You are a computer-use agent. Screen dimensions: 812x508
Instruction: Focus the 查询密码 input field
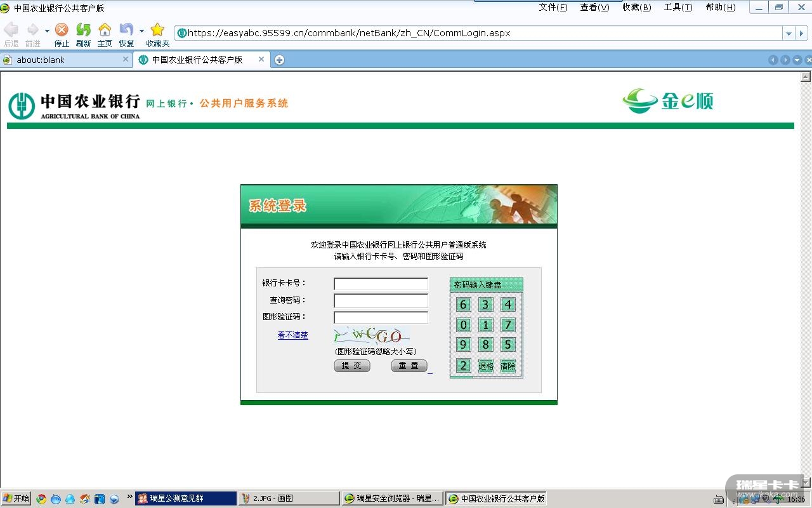(x=381, y=301)
